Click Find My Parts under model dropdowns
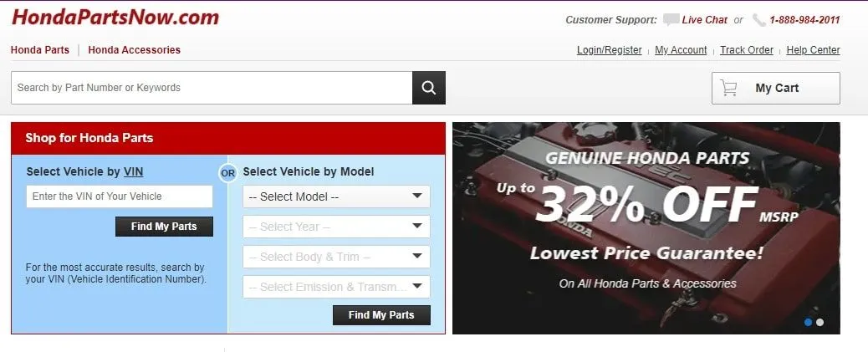Image resolution: width=868 pixels, height=352 pixels. (380, 315)
